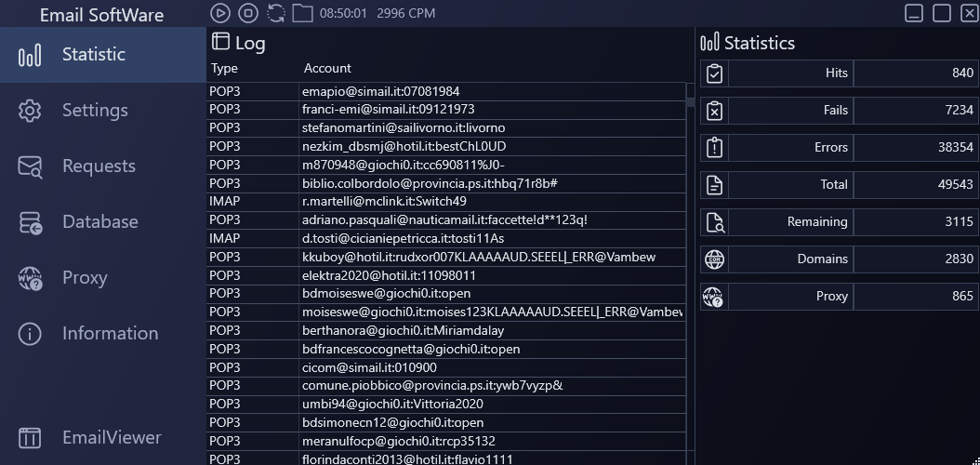The image size is (980, 465).
Task: Open the folder icon in top toolbar
Action: (x=302, y=13)
